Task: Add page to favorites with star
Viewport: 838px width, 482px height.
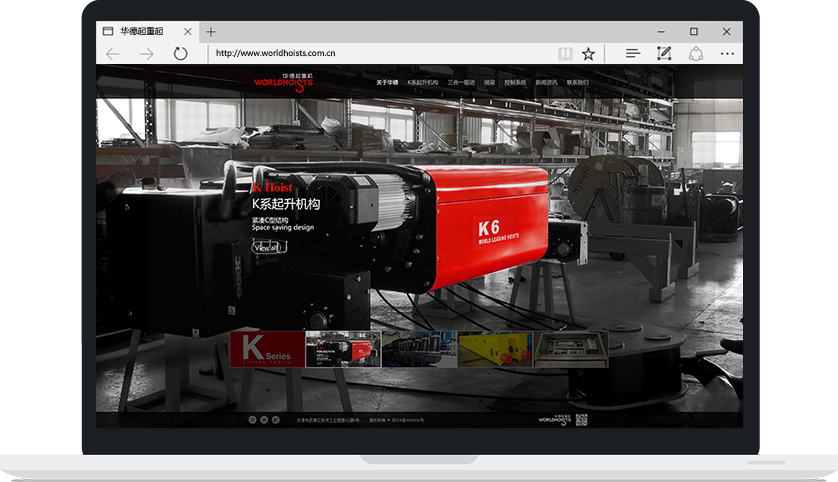Action: 589,54
